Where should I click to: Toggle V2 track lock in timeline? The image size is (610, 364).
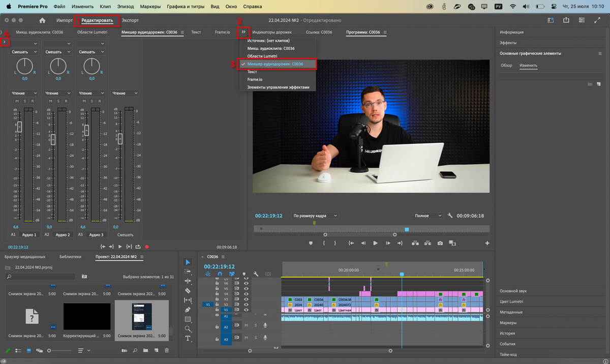[x=217, y=304]
